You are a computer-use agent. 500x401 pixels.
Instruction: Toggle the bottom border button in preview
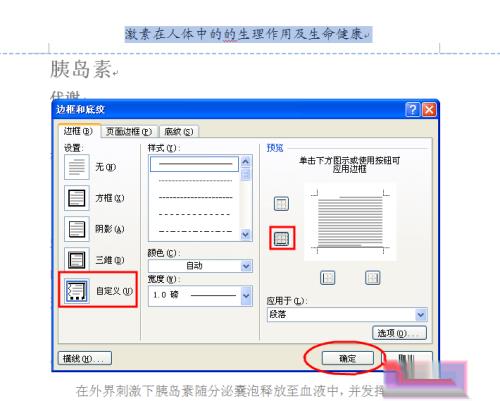pos(281,238)
